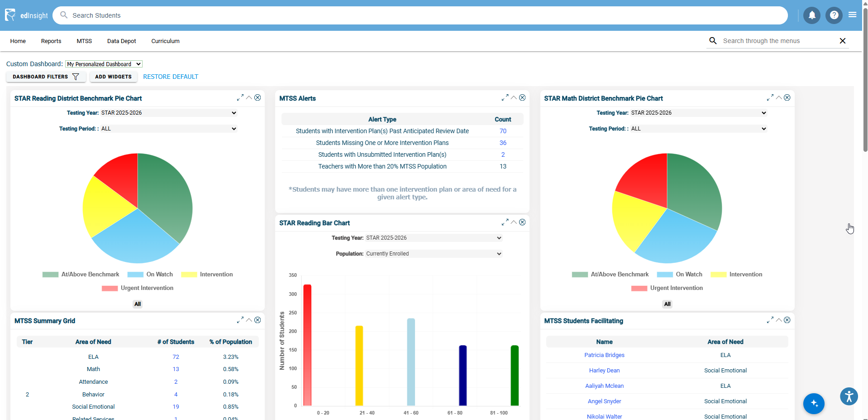Click the Add Widgets button
This screenshot has width=868, height=420.
113,77
